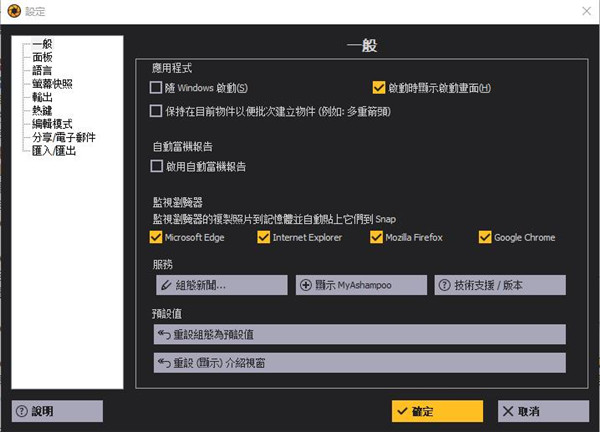The image size is (600, 432).
Task: Disable Internet Explorer monitoring checkbox
Action: (x=264, y=238)
